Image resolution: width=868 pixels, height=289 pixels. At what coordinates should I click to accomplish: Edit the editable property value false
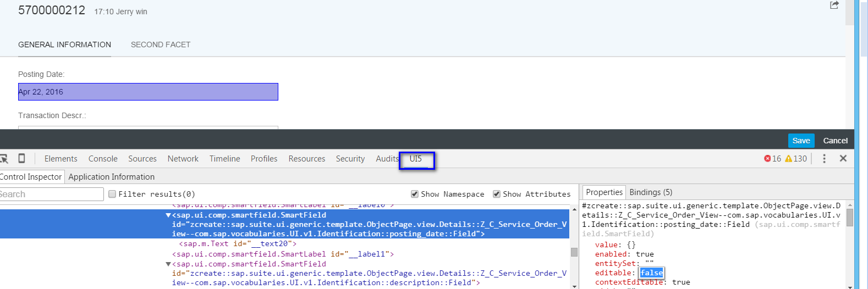651,273
